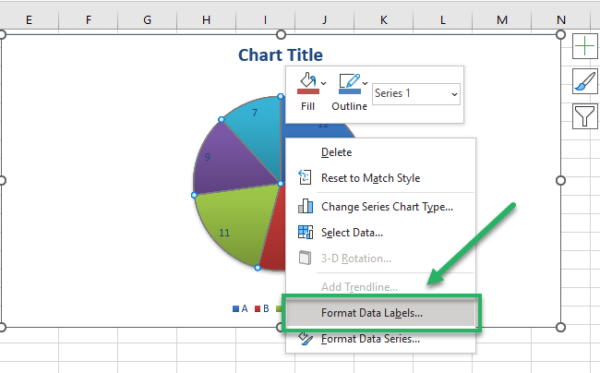The width and height of the screenshot is (600, 373).
Task: Click the chart's top-right corner handle
Action: click(x=561, y=35)
